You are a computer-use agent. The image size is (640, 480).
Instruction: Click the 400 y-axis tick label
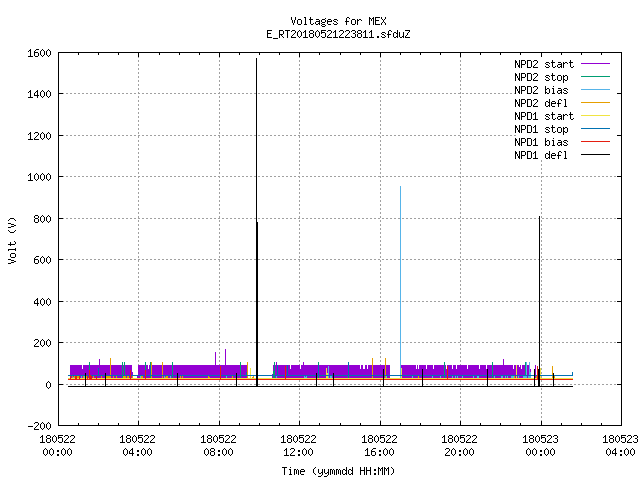[x=42, y=302]
